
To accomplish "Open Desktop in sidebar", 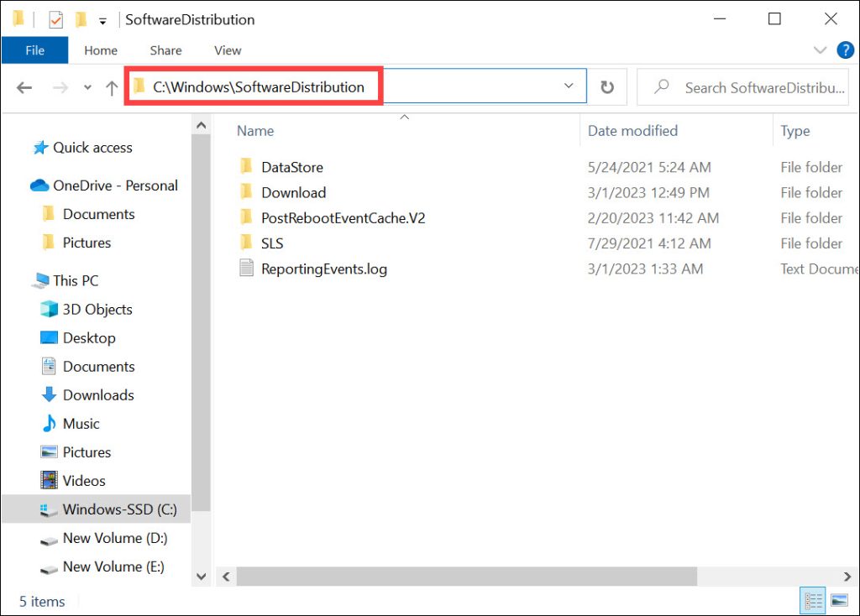I will click(89, 338).
